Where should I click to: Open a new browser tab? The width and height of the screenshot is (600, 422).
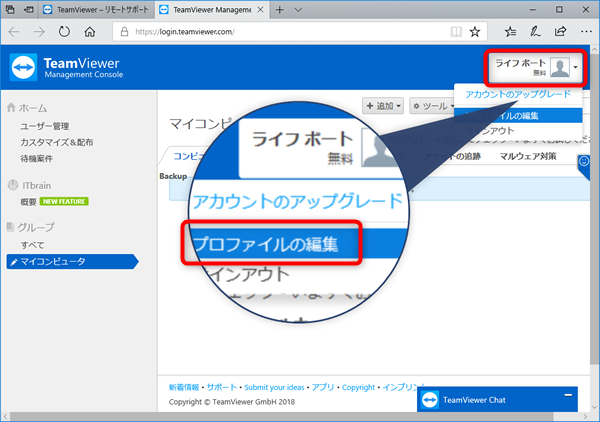click(x=280, y=10)
